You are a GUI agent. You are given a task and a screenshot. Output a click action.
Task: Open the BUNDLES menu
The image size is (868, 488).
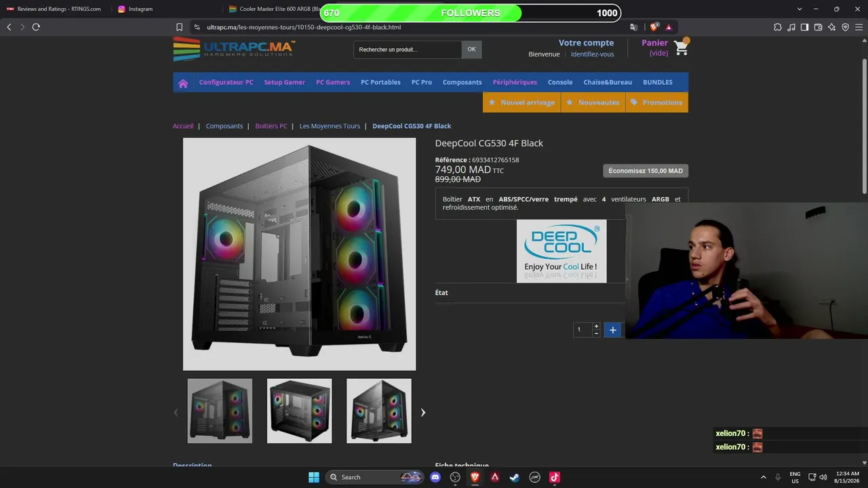658,82
